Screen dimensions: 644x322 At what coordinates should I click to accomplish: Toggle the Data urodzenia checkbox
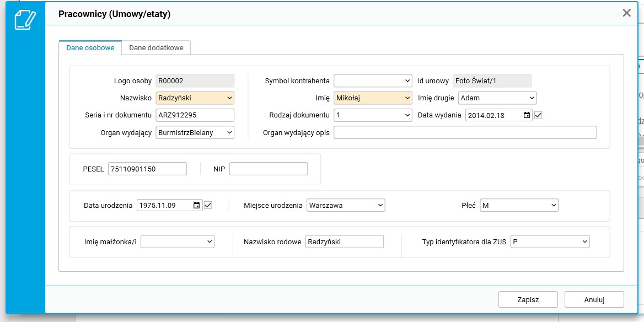coord(208,206)
